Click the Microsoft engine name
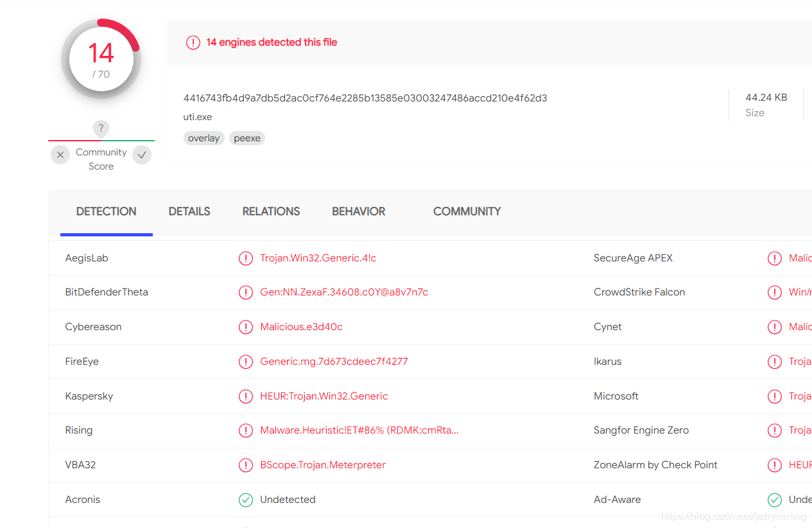812x528 pixels. point(616,396)
